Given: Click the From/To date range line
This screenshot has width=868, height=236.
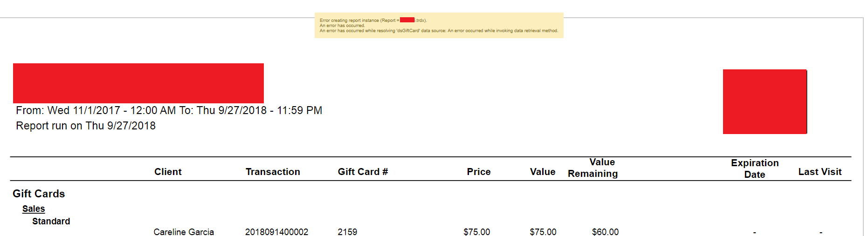Looking at the screenshot, I should click(x=169, y=110).
